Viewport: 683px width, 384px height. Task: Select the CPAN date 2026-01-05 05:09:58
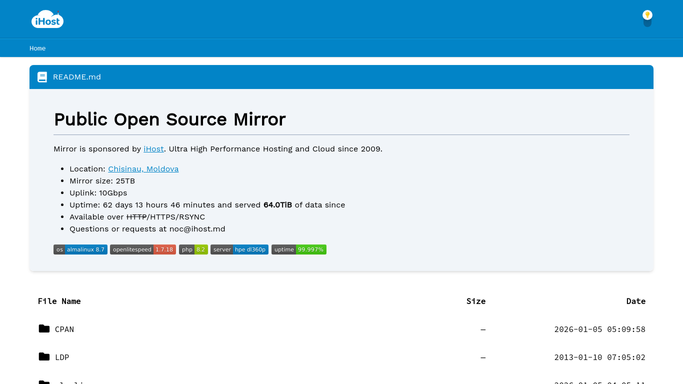click(600, 330)
